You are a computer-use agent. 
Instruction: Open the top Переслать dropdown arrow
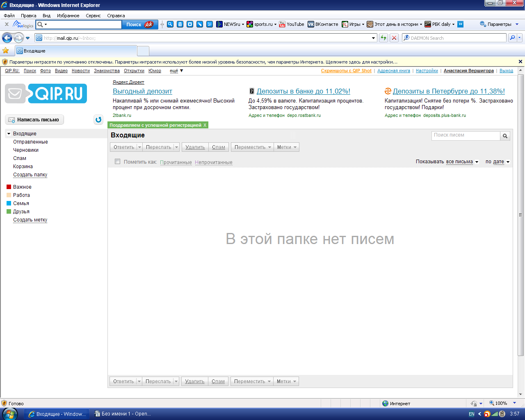(177, 147)
